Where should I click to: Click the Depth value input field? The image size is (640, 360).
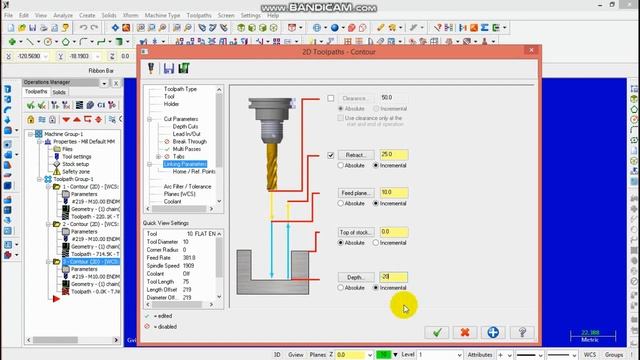(x=393, y=277)
